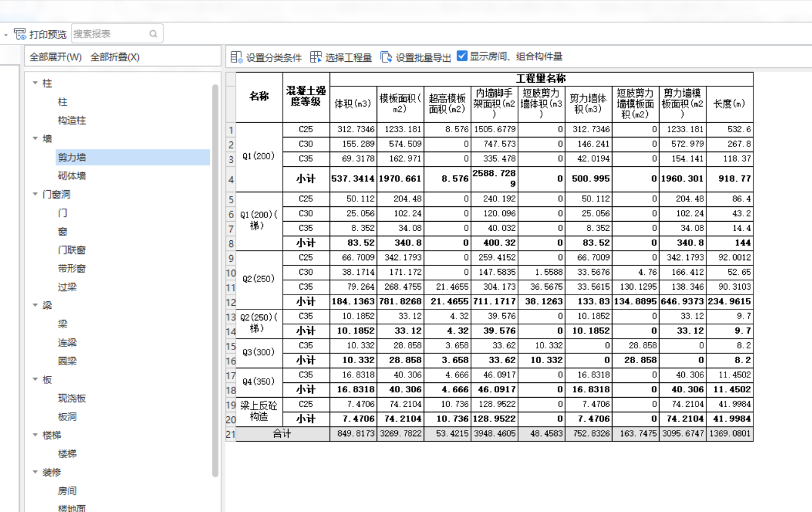Screen dimensions: 812x512
Task: Click 全部折叠(X) button
Action: (x=115, y=57)
